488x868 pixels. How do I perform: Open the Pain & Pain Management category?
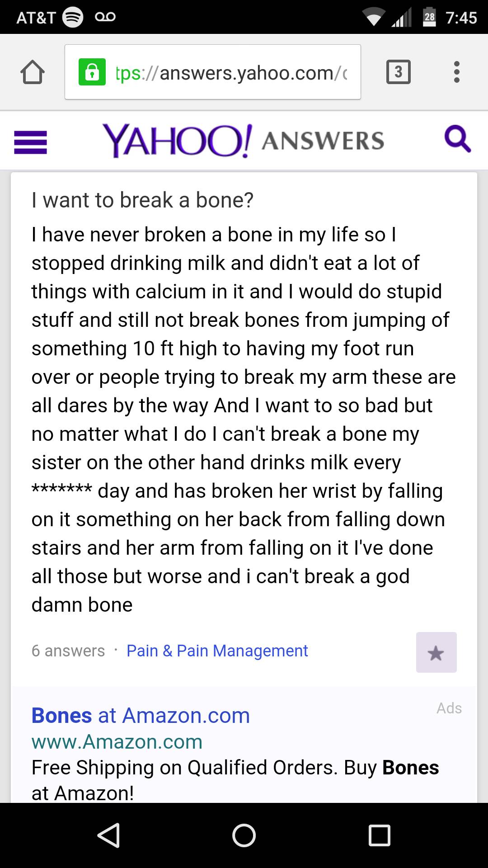[x=217, y=651]
